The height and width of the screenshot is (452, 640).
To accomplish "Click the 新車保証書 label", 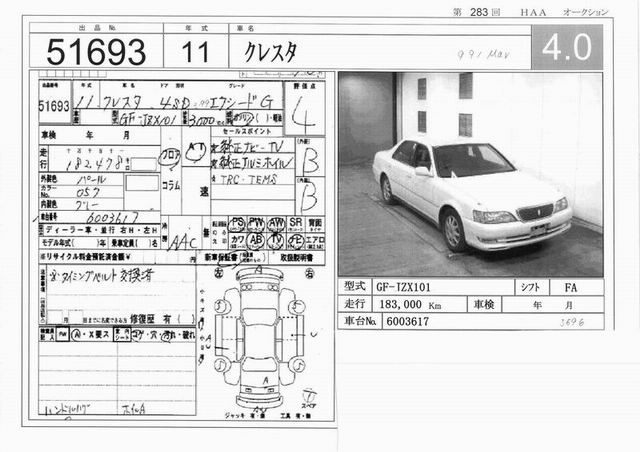I will point(221,258).
